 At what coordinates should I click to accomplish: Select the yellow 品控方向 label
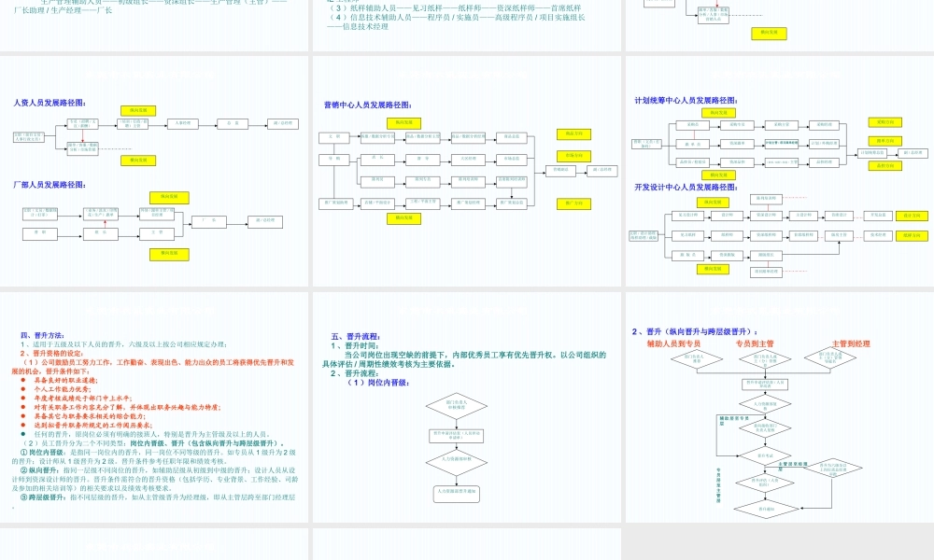tap(885, 165)
